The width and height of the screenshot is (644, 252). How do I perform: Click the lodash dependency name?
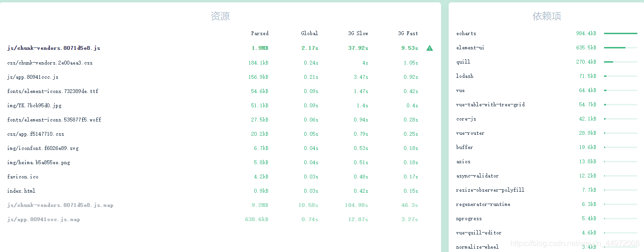coord(465,76)
